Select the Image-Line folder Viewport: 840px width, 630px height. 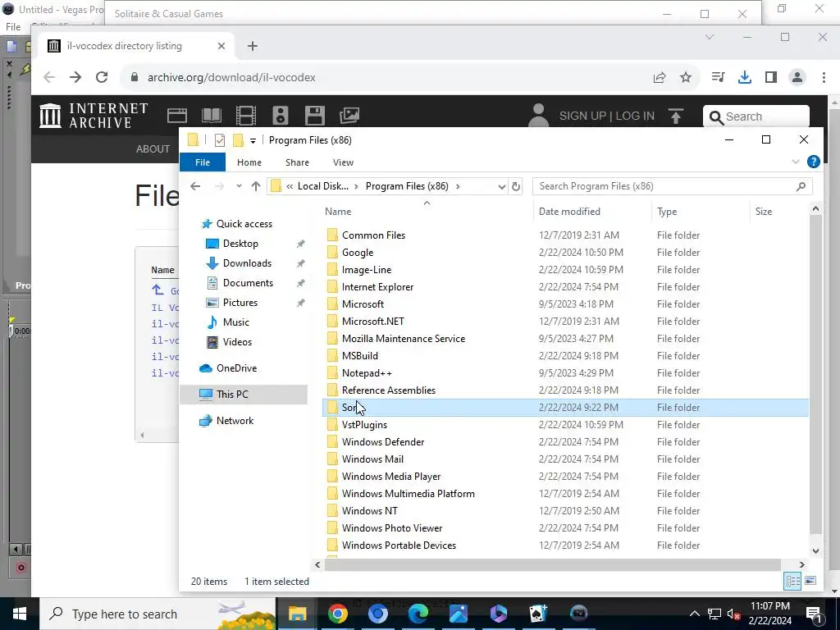pos(367,269)
